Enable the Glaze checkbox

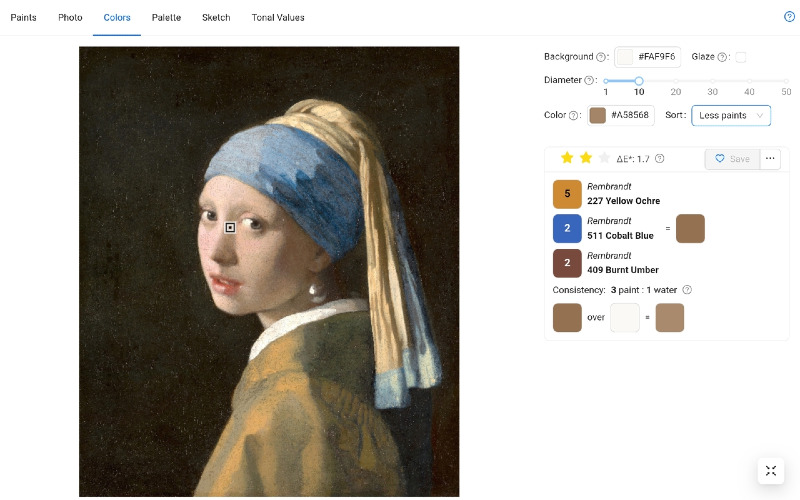pos(741,57)
